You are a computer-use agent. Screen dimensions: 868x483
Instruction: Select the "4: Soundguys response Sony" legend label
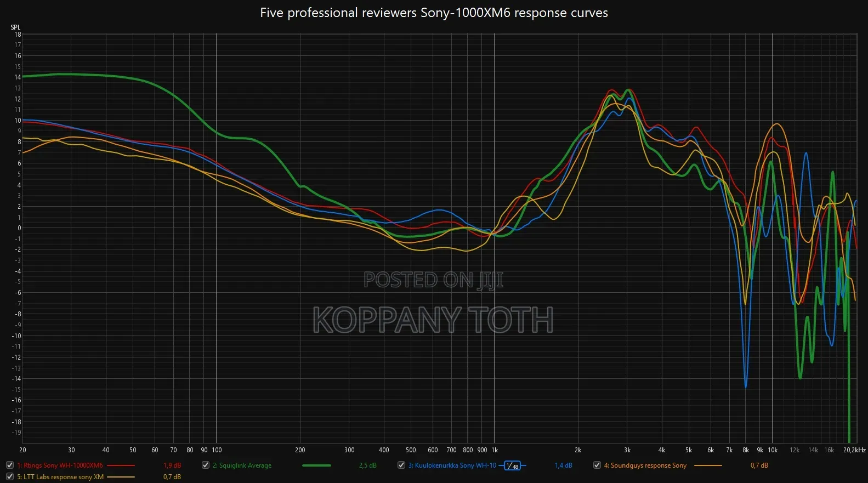(x=645, y=465)
